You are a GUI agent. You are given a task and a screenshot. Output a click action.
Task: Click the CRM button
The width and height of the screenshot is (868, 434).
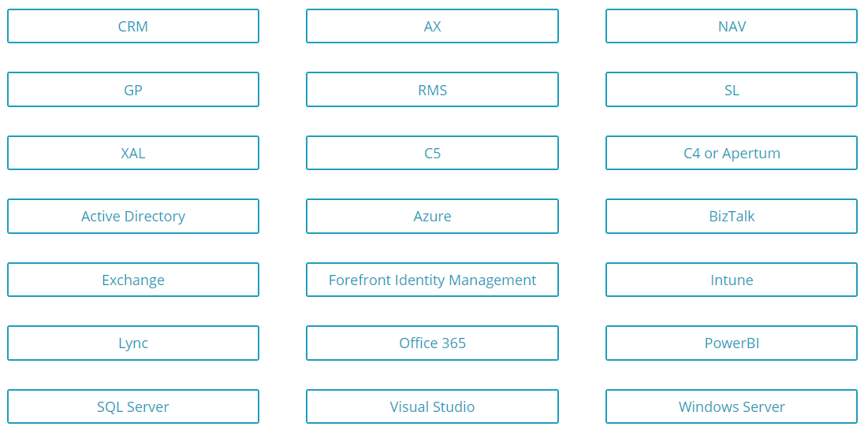click(x=133, y=26)
